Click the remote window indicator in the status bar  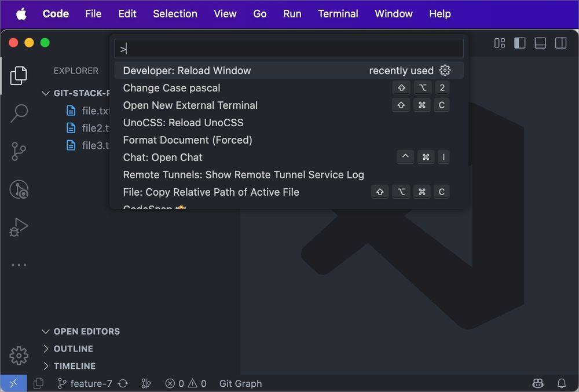tap(13, 383)
